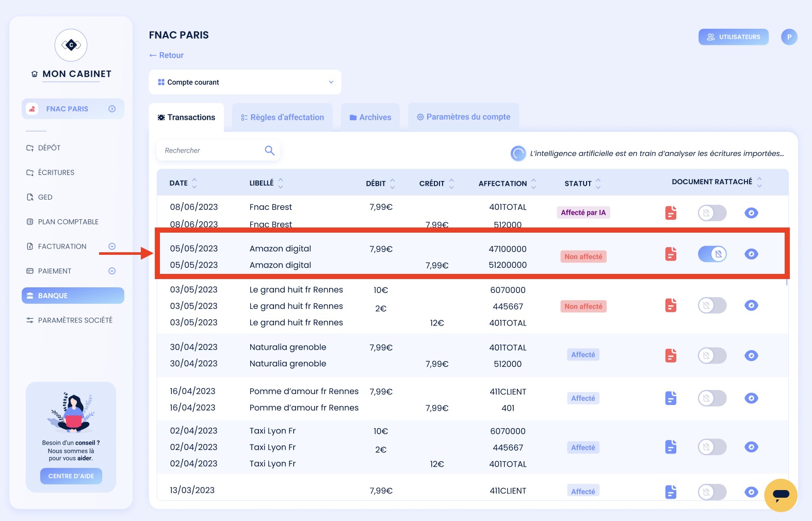Toggle the document switch in Fnac Brest row

[712, 213]
